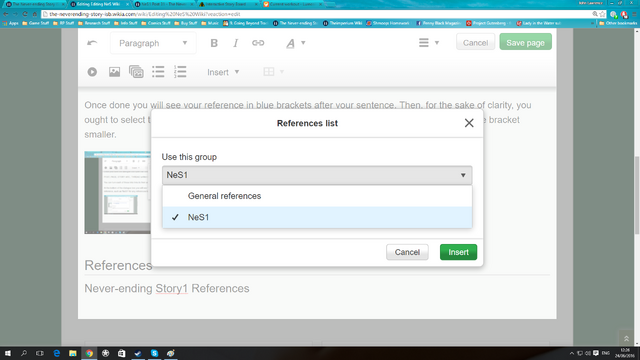Open File Explorer from the taskbar
Image resolution: width=640 pixels, height=360 pixels.
click(x=73, y=353)
